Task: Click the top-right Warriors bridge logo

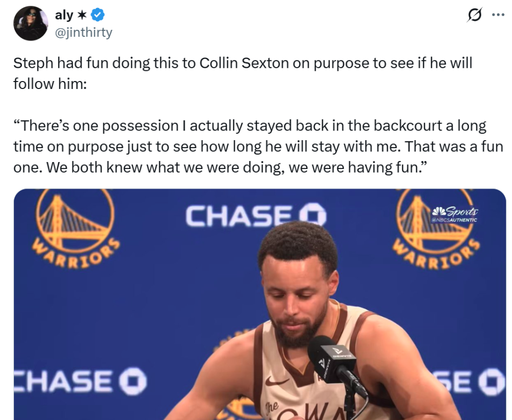Action: tap(435, 227)
